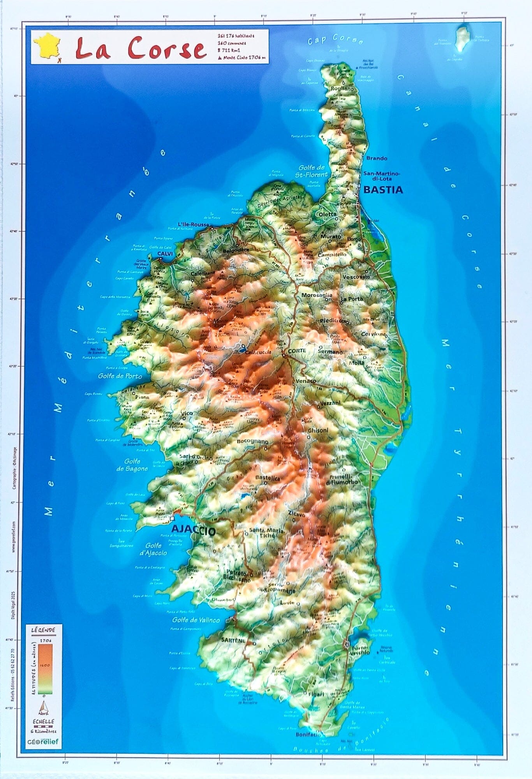532x779 pixels.
Task: Click the 'Vico' village label
Action: click(x=187, y=413)
